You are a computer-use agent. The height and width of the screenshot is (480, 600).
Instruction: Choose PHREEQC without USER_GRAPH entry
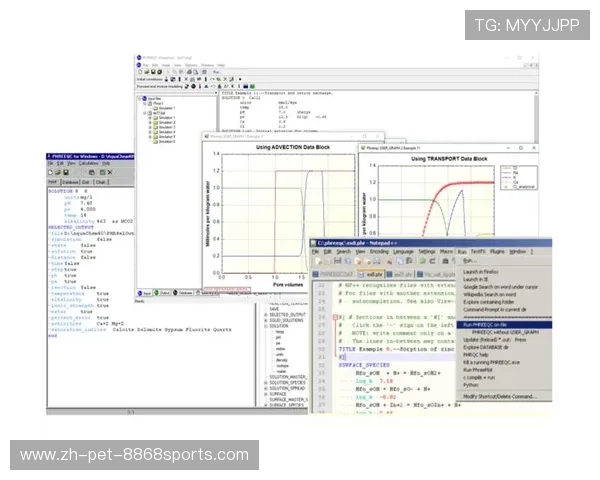tap(505, 332)
